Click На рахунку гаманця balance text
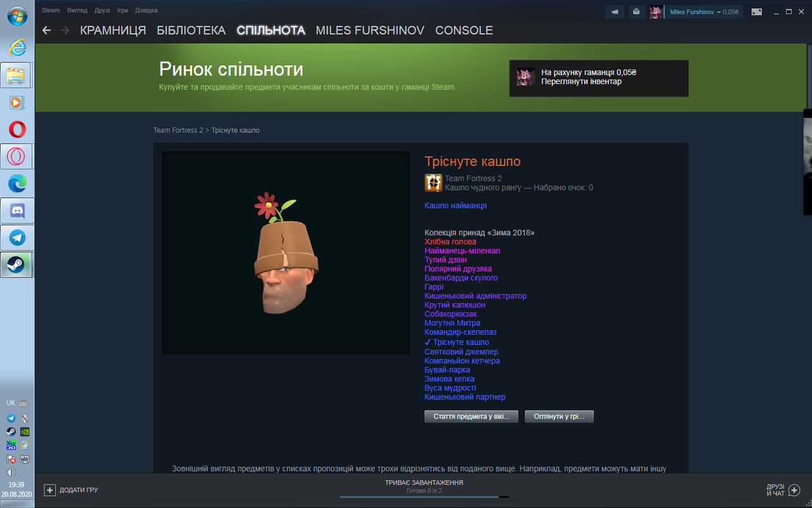The width and height of the screenshot is (812, 508). 589,72
